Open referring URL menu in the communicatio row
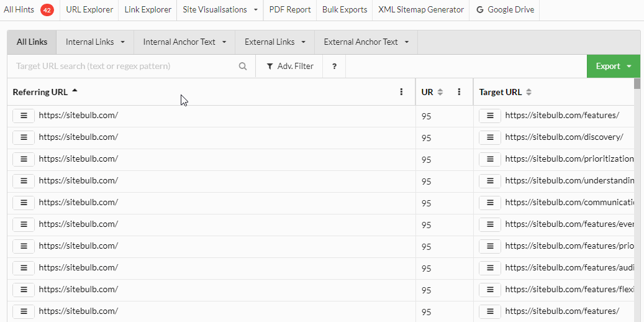 click(x=24, y=203)
